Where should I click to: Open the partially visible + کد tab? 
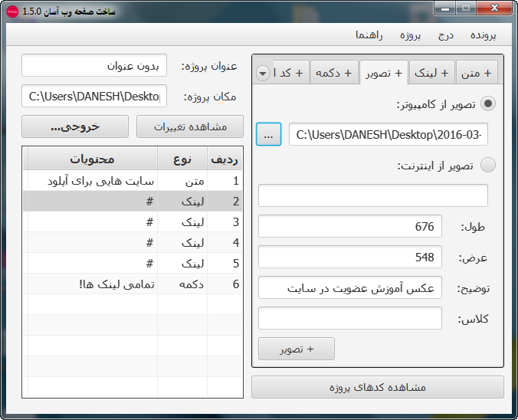[291, 73]
